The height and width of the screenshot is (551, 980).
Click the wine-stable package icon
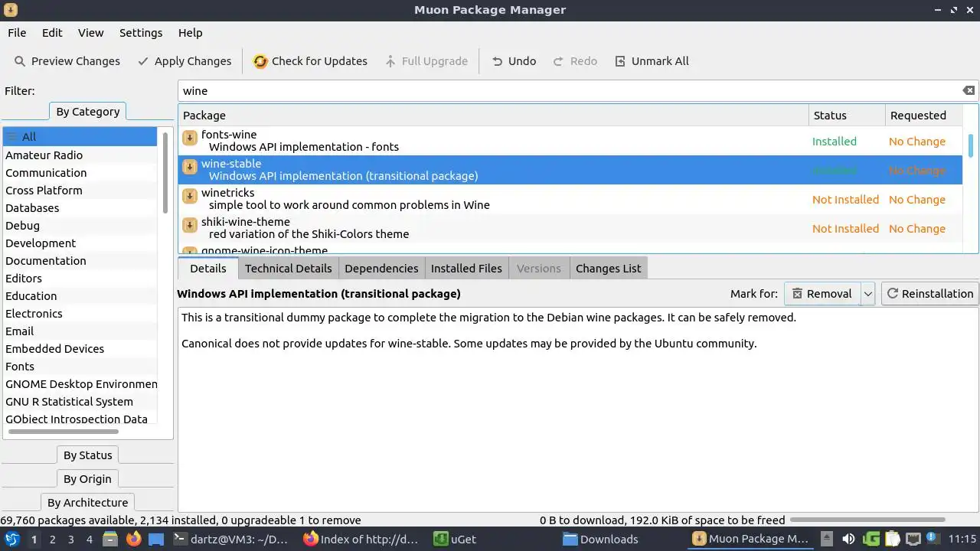190,168
